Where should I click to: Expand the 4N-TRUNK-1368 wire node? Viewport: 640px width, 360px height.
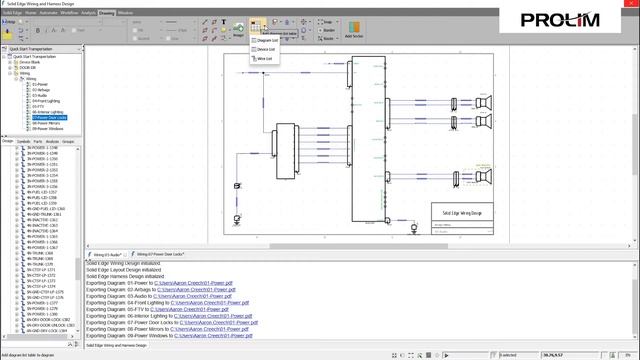17,253
